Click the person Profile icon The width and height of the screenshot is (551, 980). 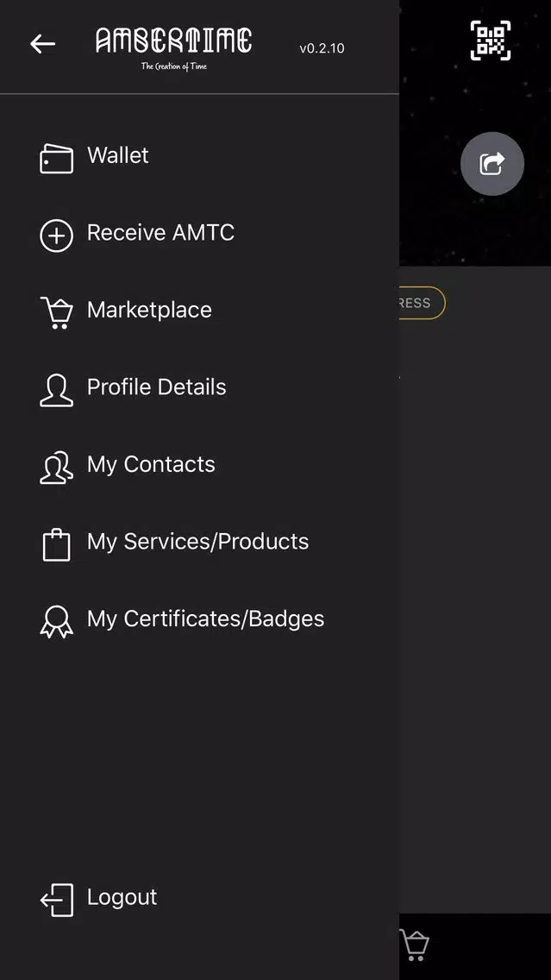56,390
